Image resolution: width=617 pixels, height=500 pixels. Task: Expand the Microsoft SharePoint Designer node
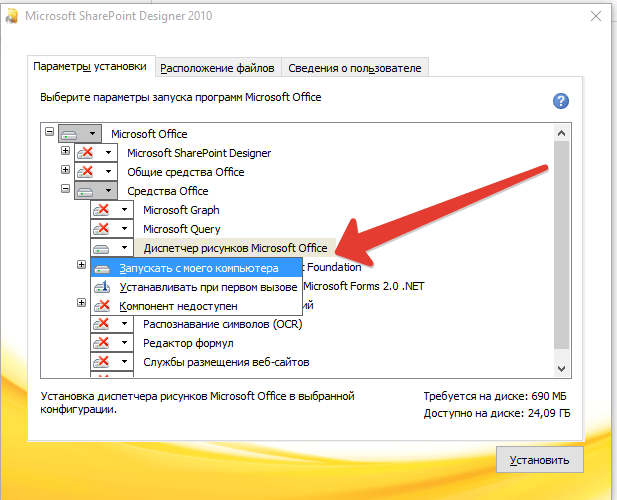click(x=65, y=151)
